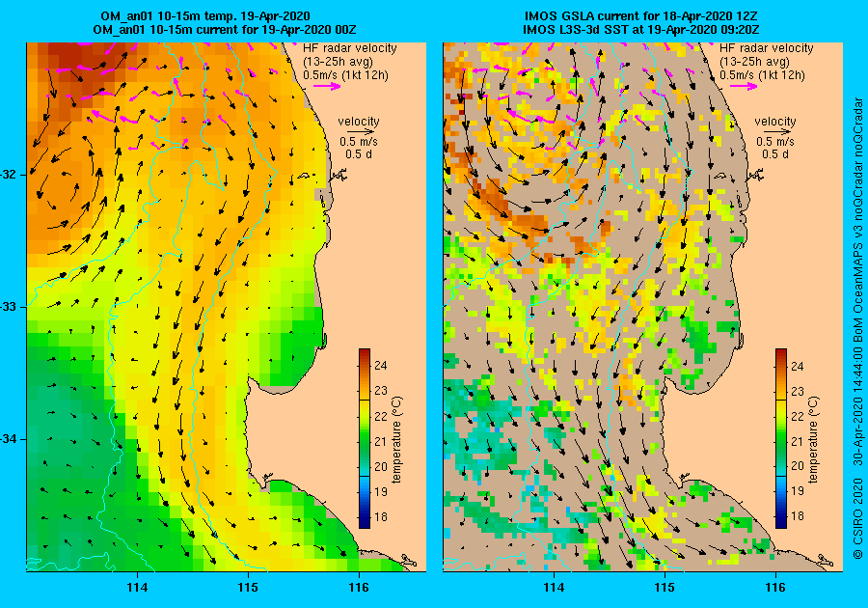Click the '18' label on left color bar
The width and height of the screenshot is (868, 608).
[x=380, y=517]
